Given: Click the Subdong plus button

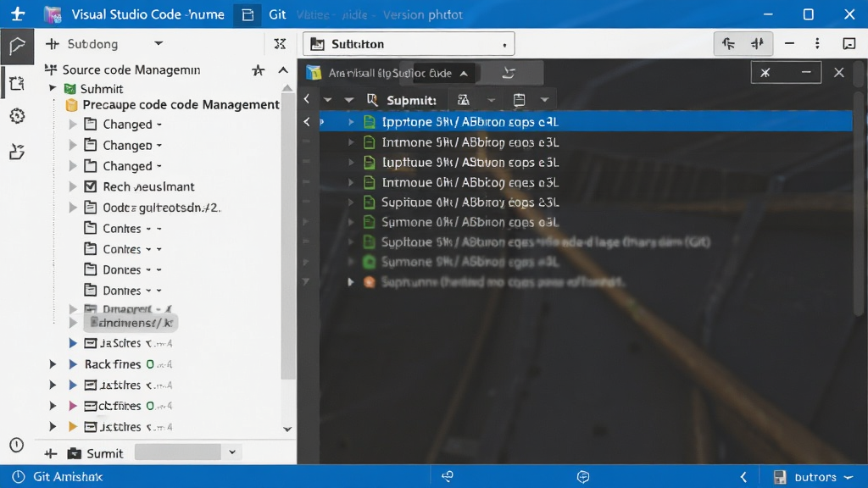Looking at the screenshot, I should tap(53, 44).
